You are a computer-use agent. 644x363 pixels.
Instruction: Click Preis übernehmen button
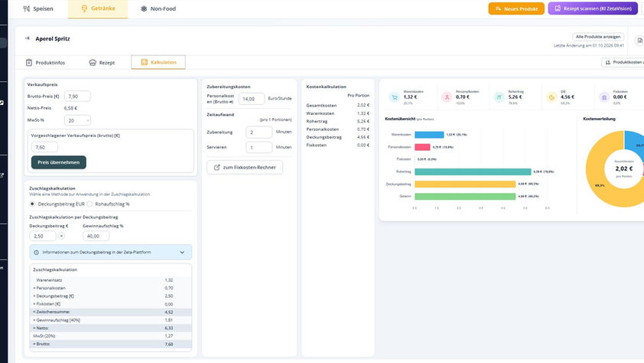coord(59,162)
